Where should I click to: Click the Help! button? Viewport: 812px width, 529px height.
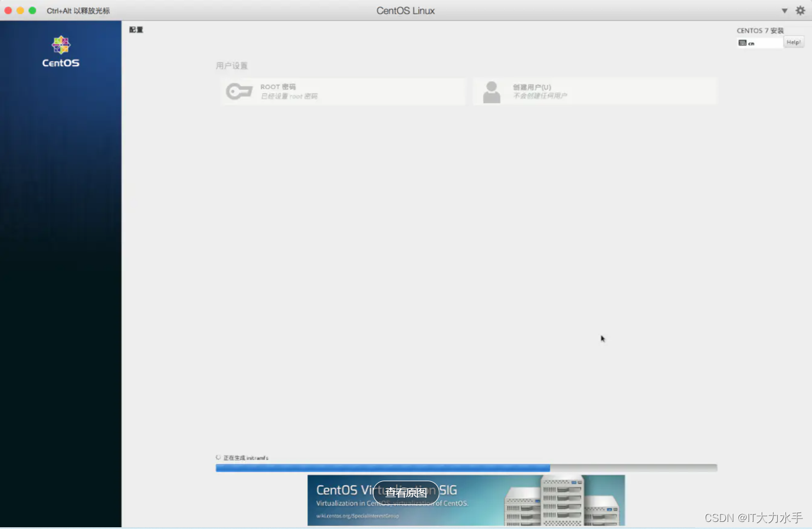[794, 42]
